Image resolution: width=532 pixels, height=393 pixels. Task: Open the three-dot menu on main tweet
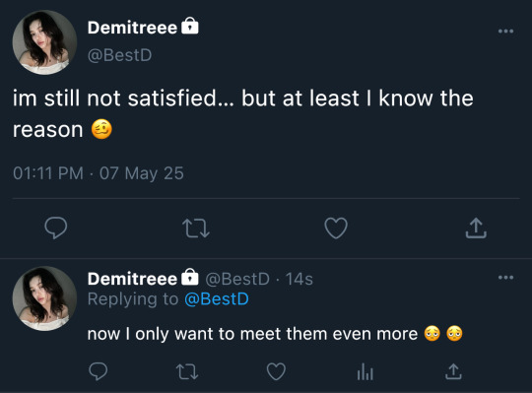click(x=505, y=32)
